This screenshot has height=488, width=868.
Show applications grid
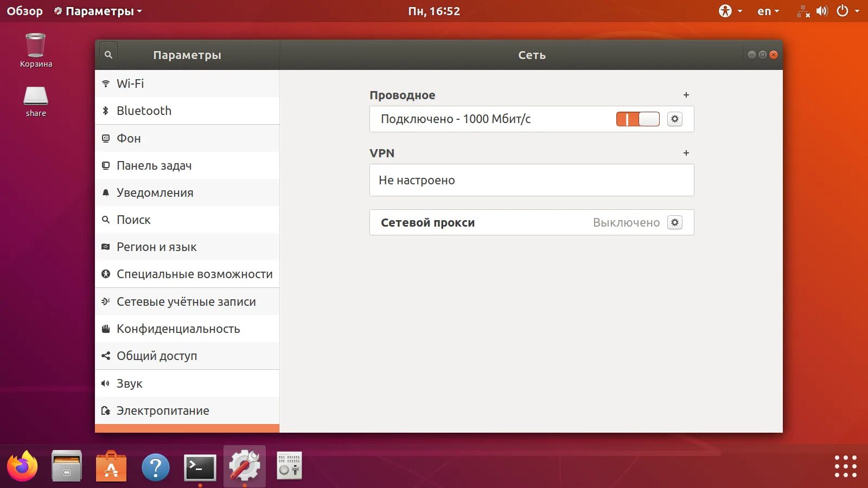coord(845,466)
